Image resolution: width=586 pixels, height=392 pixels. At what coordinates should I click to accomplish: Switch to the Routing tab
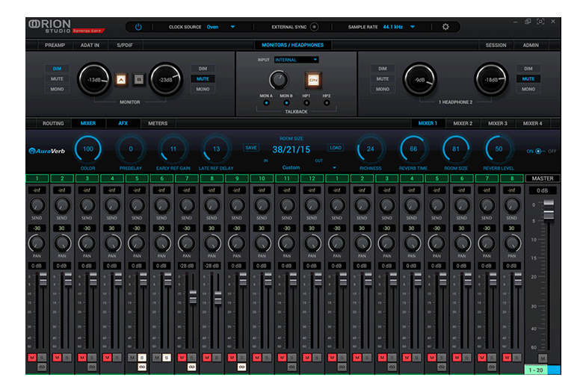pyautogui.click(x=53, y=123)
